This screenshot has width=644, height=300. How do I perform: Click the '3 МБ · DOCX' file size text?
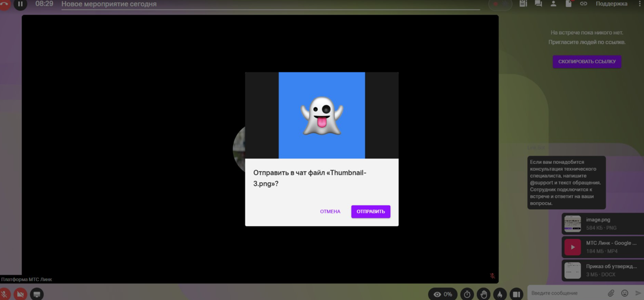[601, 275]
